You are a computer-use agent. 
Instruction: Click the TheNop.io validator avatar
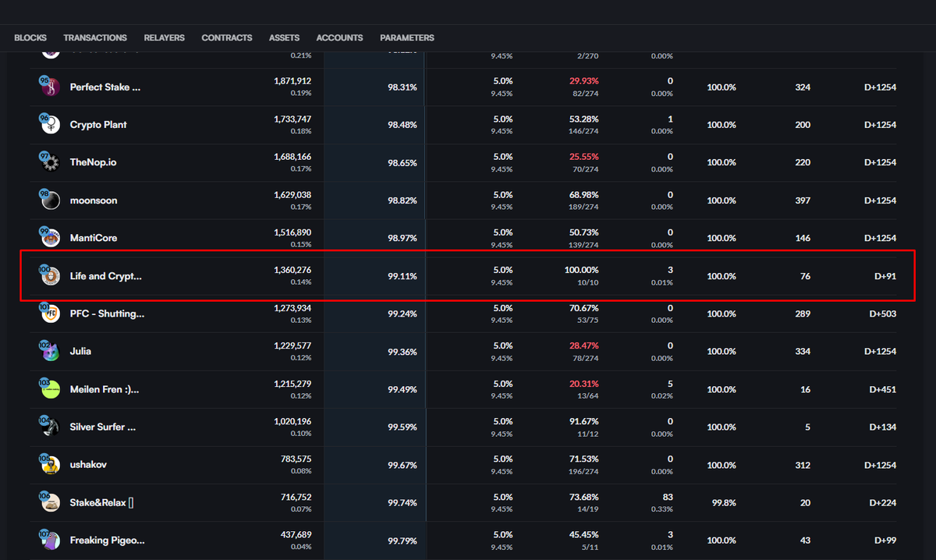(50, 162)
